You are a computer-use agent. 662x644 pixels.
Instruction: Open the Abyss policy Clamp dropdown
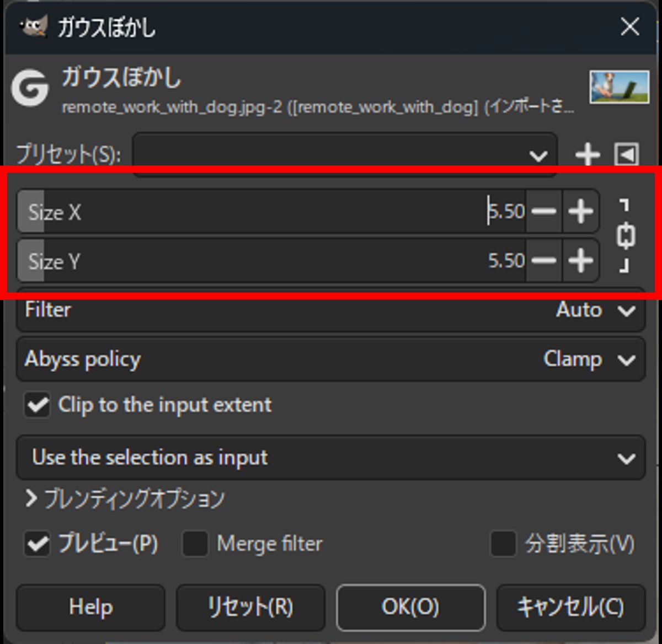pyautogui.click(x=330, y=360)
